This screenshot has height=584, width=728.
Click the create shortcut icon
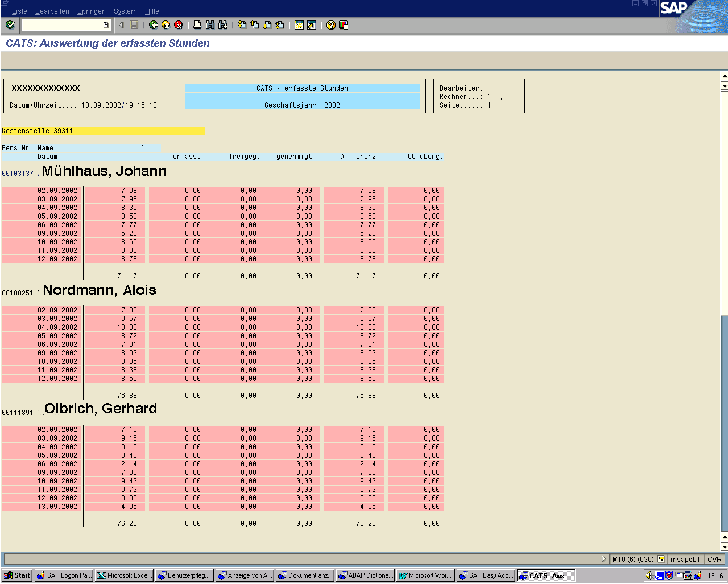click(x=312, y=25)
